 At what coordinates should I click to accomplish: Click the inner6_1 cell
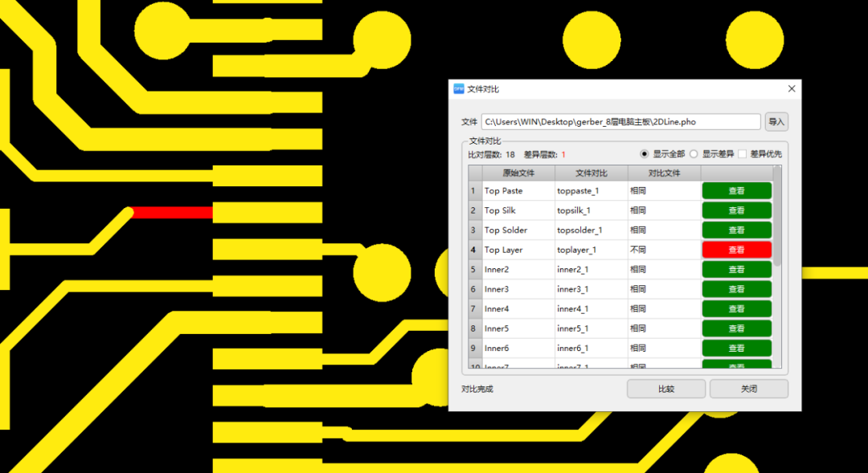pos(592,348)
